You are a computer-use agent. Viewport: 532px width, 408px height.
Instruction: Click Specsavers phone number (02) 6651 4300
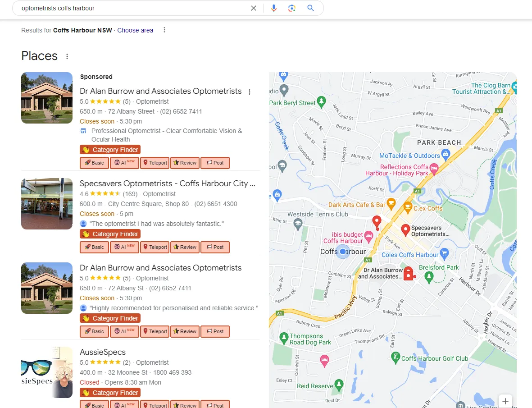point(216,204)
